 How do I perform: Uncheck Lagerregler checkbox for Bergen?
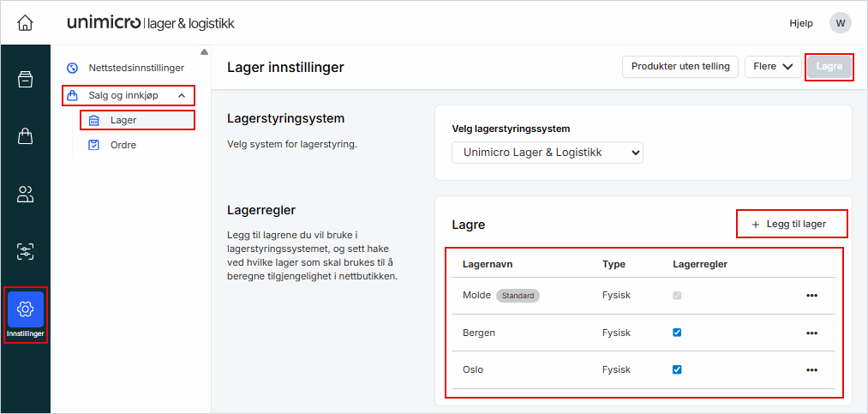pyautogui.click(x=677, y=333)
